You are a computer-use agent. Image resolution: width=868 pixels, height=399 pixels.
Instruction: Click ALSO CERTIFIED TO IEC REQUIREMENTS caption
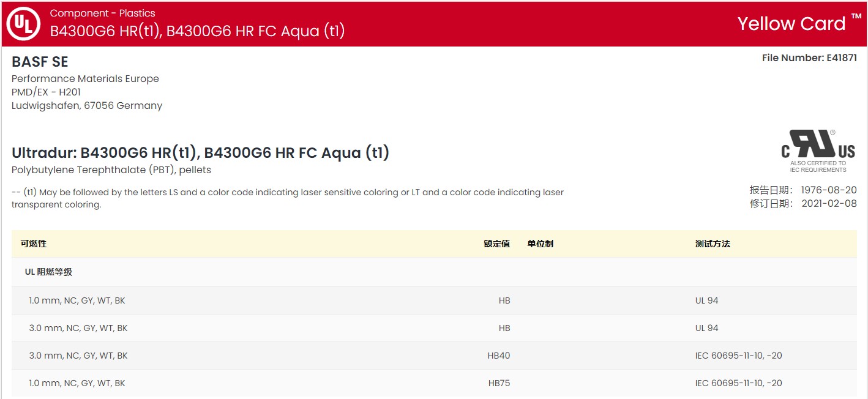pos(818,166)
